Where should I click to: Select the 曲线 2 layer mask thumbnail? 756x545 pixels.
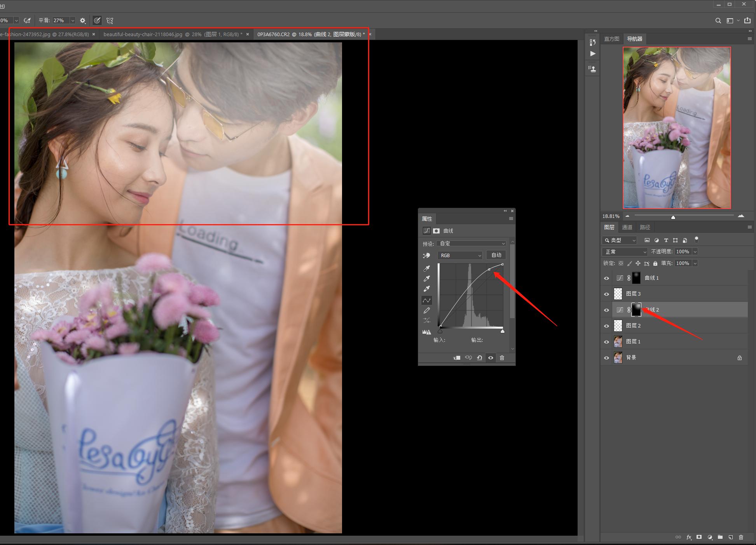(636, 310)
